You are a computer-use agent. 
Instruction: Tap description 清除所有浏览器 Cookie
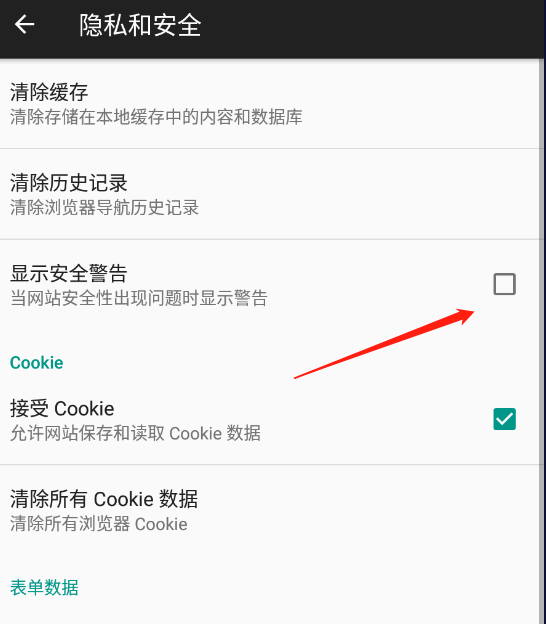click(x=99, y=524)
